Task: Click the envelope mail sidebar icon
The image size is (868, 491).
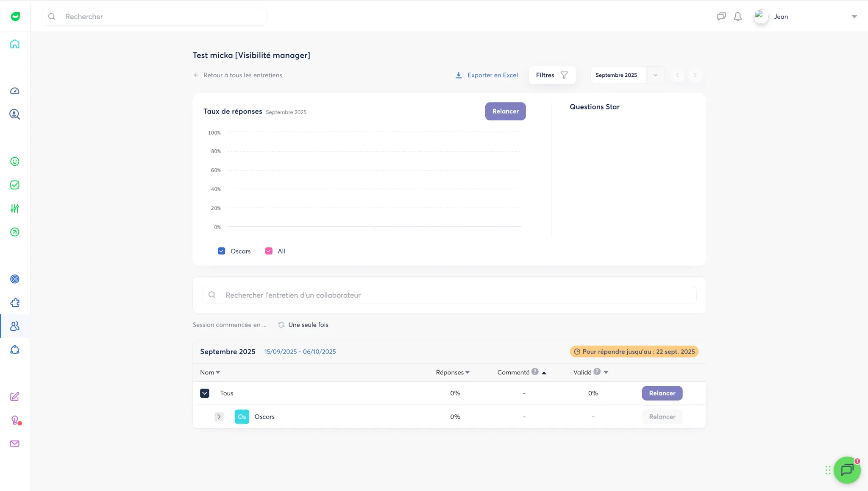Action: [15, 444]
